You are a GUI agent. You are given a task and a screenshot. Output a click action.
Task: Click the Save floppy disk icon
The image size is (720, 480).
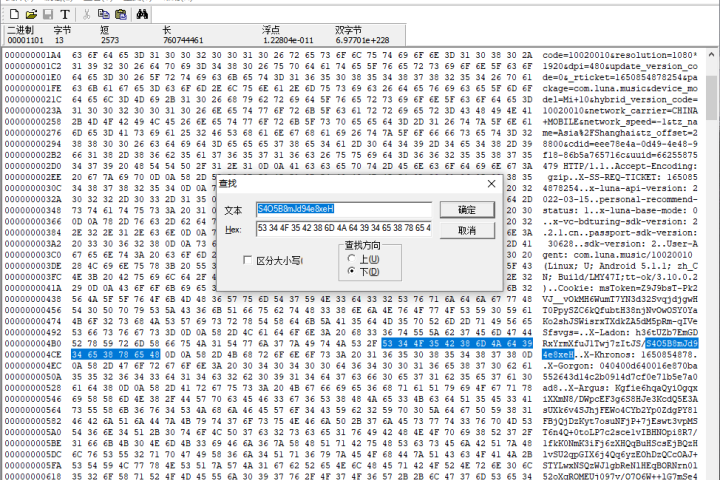[48, 15]
